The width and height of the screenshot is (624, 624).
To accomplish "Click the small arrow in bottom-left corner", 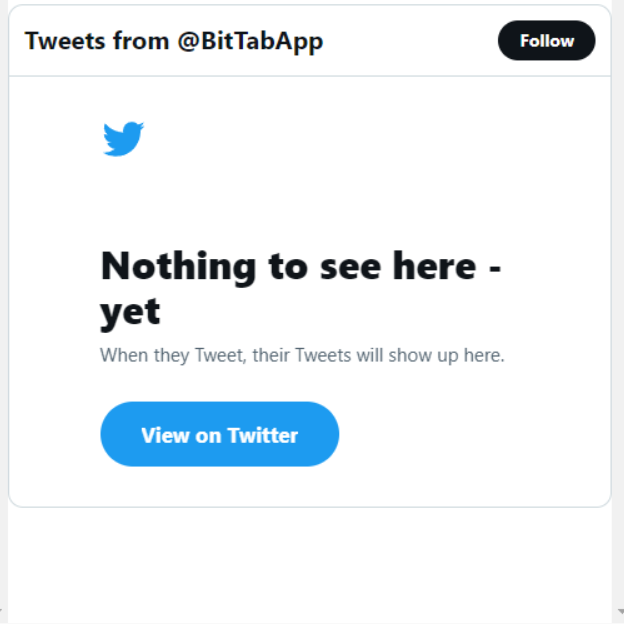I will [2, 612].
